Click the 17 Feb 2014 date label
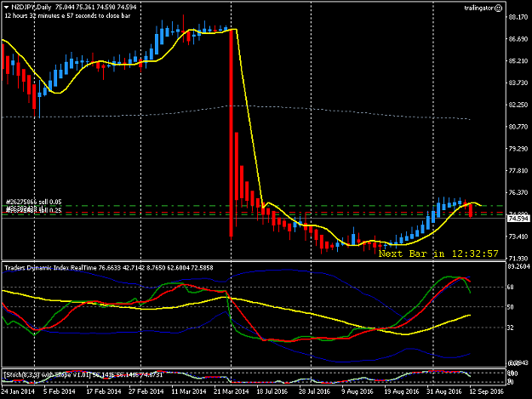Image resolution: width=532 pixels, height=399 pixels. [104, 391]
